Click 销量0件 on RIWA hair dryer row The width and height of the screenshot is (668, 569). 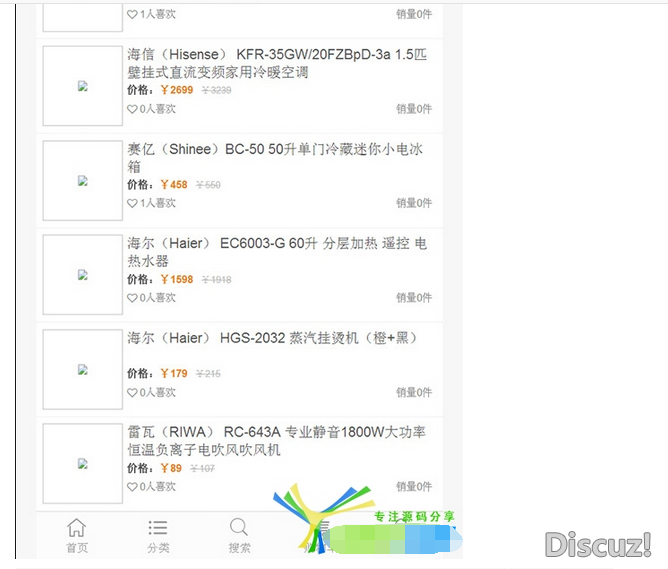[x=414, y=486]
